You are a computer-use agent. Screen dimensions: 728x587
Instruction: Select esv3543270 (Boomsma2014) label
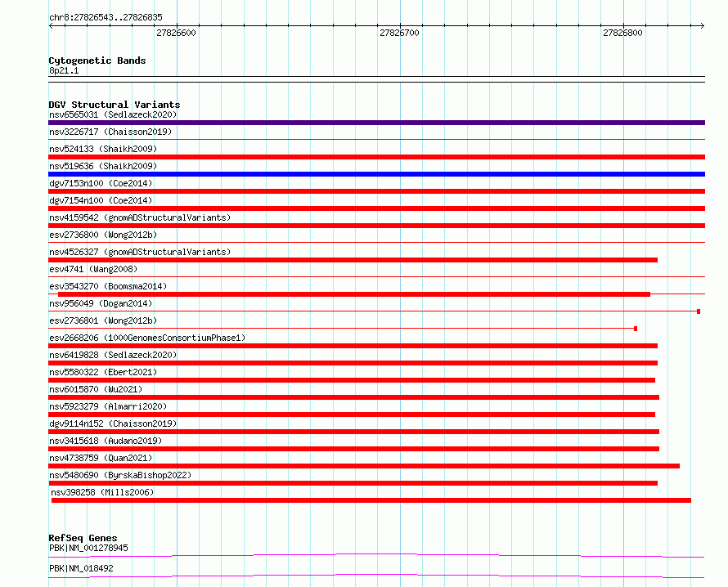(108, 286)
